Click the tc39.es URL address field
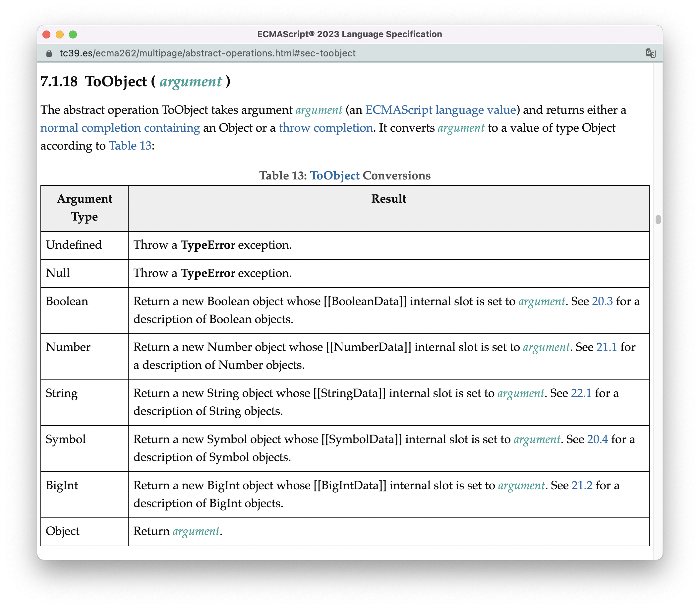This screenshot has height=609, width=700. coord(207,53)
